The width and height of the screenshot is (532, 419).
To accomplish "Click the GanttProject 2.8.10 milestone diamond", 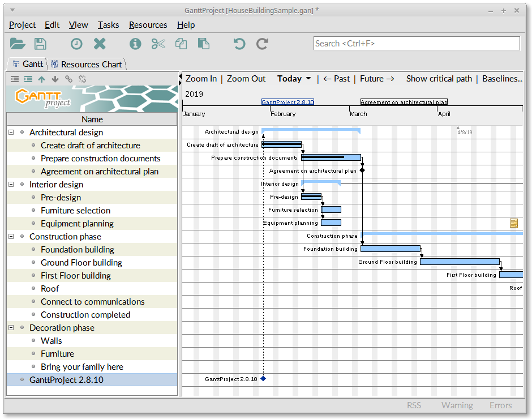I will [263, 379].
